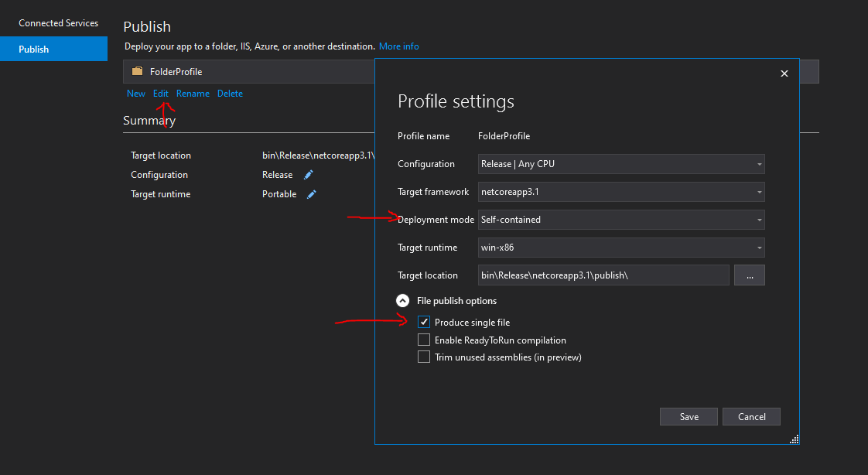Expand the Deployment mode dropdown
The image size is (868, 475).
click(x=621, y=220)
